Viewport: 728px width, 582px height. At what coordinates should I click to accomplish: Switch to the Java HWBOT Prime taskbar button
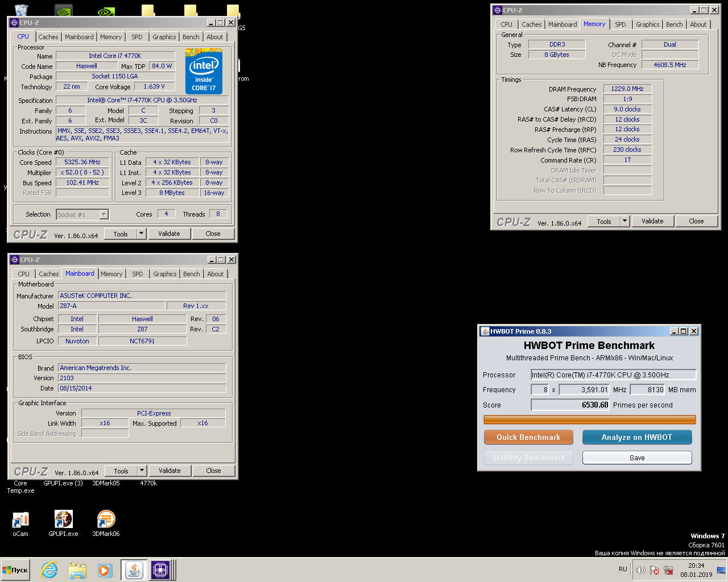tap(134, 570)
